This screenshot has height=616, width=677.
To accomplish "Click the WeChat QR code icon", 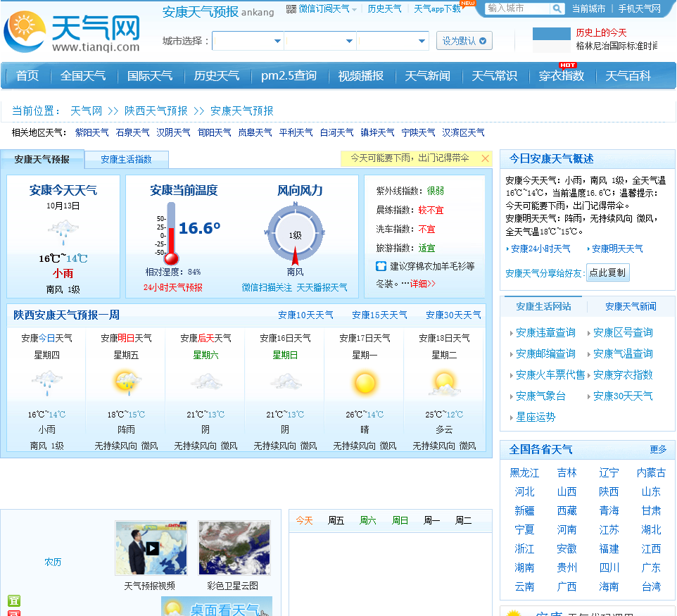I will pyautogui.click(x=291, y=9).
